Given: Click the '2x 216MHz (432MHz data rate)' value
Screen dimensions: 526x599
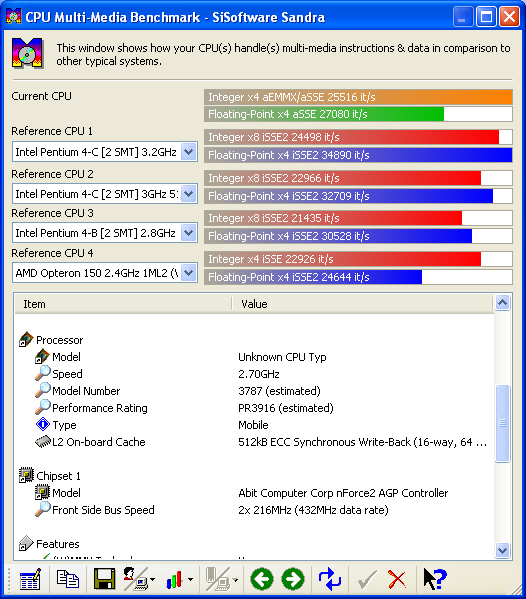Looking at the screenshot, I should (x=313, y=510).
